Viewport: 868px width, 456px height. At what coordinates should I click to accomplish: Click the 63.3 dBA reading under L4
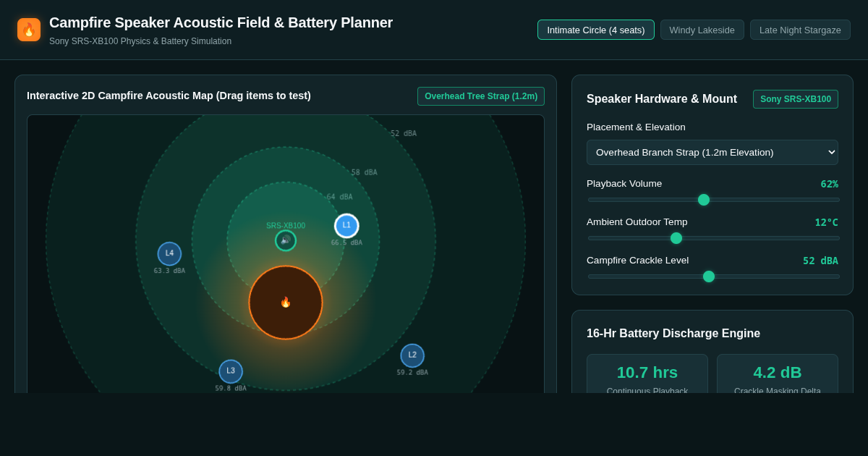click(x=169, y=271)
